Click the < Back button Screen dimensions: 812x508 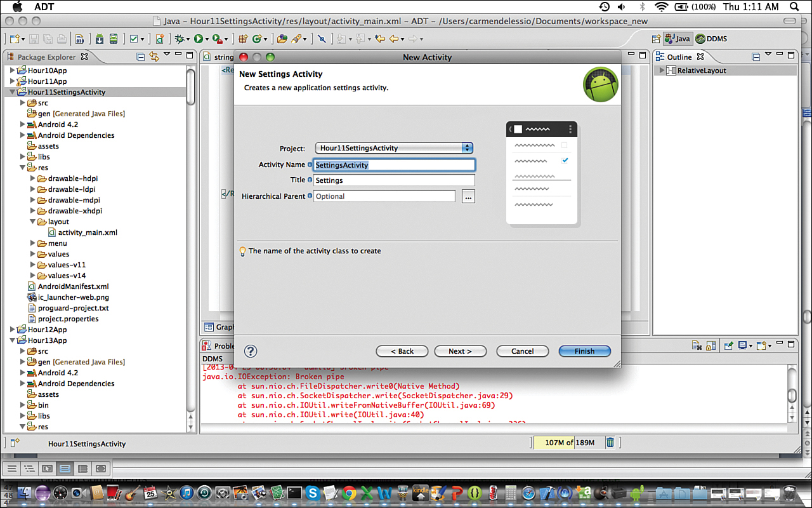402,351
